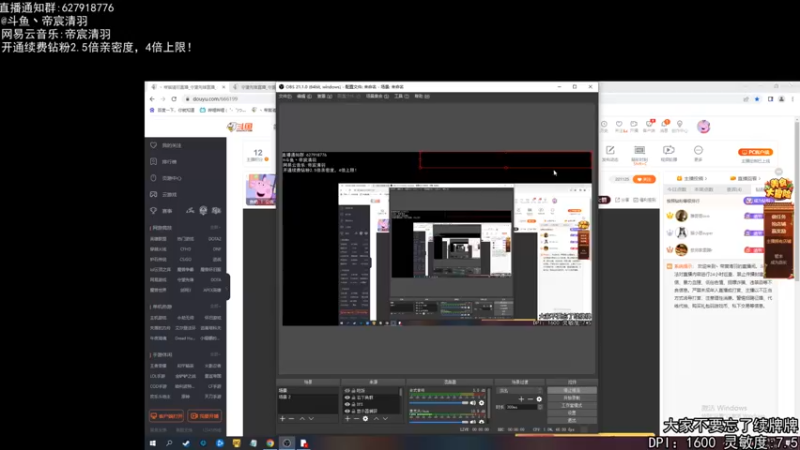Open OBS 场景集合 (Scene Collection) menu
Viewport: 800px width, 450px height.
(378, 96)
